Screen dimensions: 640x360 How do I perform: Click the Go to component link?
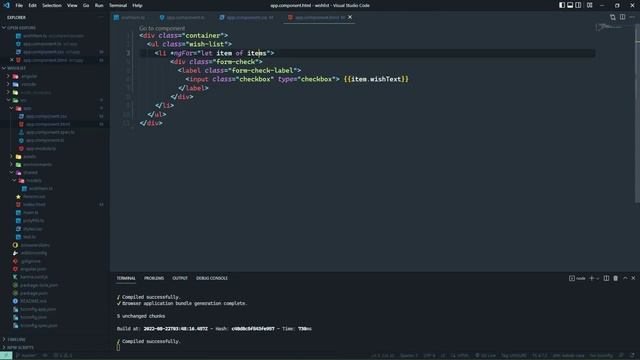[x=162, y=29]
